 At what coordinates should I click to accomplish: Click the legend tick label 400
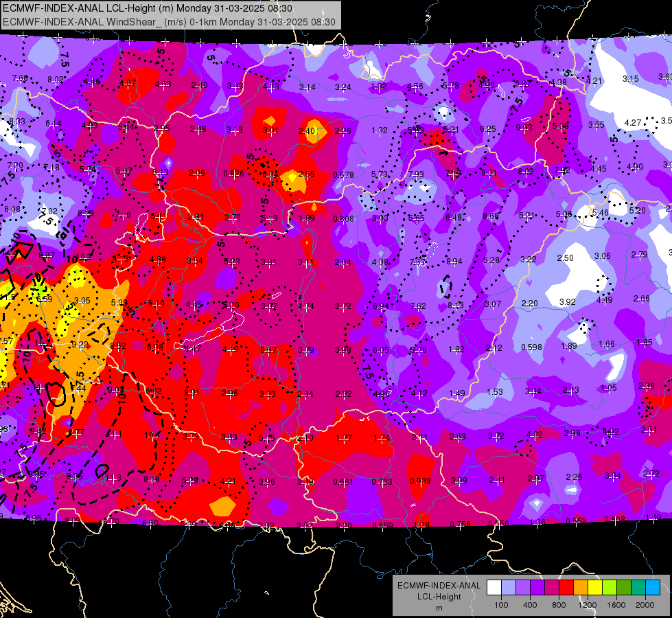tap(530, 605)
